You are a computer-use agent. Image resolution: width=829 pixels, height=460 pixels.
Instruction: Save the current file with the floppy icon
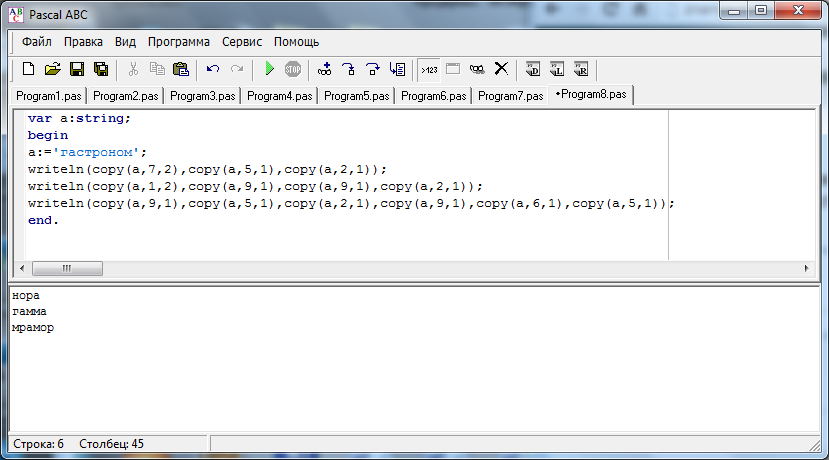point(77,69)
